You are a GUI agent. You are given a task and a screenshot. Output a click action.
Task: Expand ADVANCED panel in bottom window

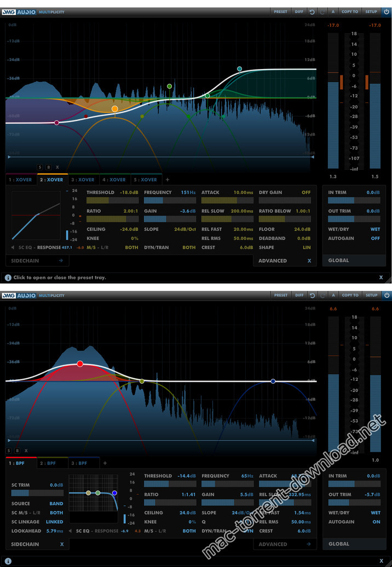[285, 544]
